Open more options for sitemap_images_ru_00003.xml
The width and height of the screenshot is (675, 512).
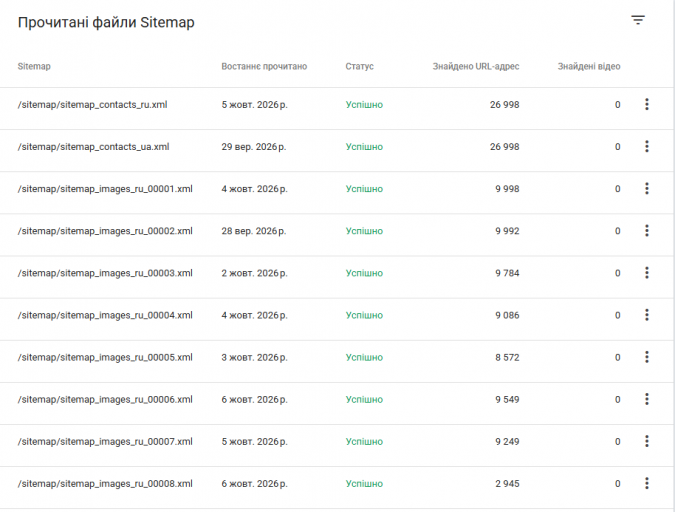coord(647,273)
